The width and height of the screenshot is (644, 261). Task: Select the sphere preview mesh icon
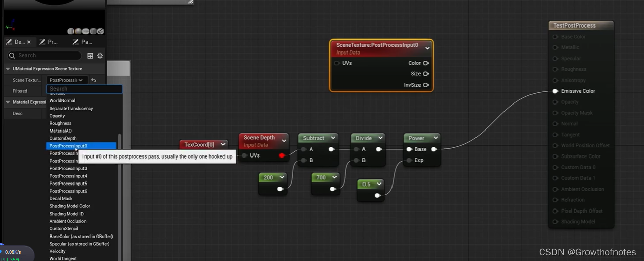point(78,31)
